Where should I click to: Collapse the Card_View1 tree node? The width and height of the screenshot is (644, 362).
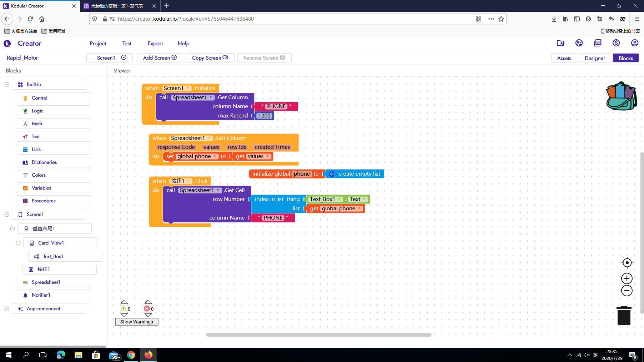18,243
